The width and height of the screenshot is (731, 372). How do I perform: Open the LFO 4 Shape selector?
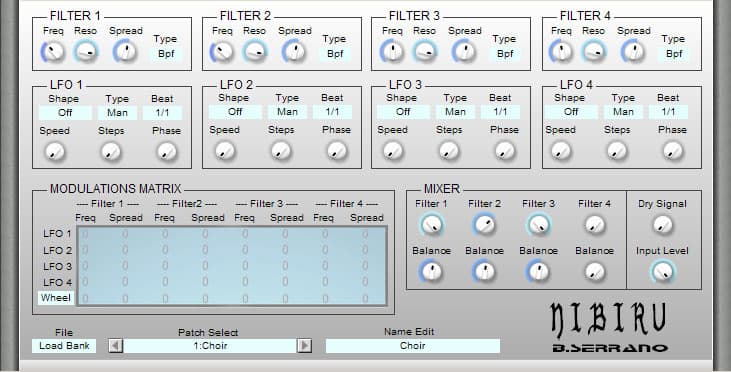pyautogui.click(x=571, y=112)
